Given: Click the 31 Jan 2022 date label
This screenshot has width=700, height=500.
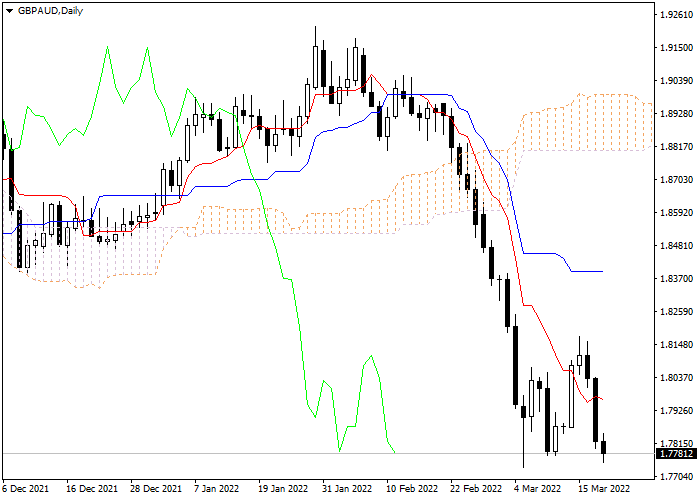Looking at the screenshot, I should click(x=347, y=489).
